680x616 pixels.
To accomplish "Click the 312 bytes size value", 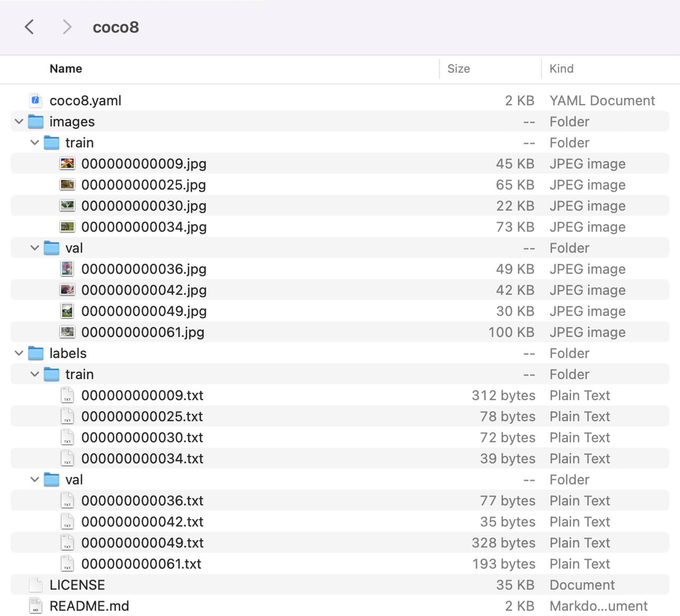I will click(x=504, y=395).
